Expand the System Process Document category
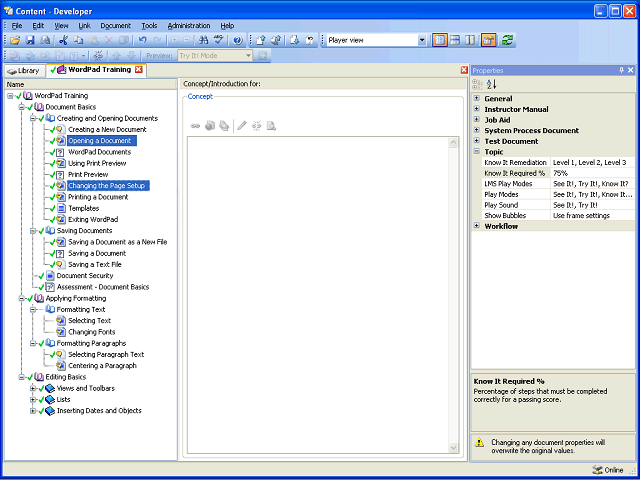The height and width of the screenshot is (480, 640). coord(476,130)
